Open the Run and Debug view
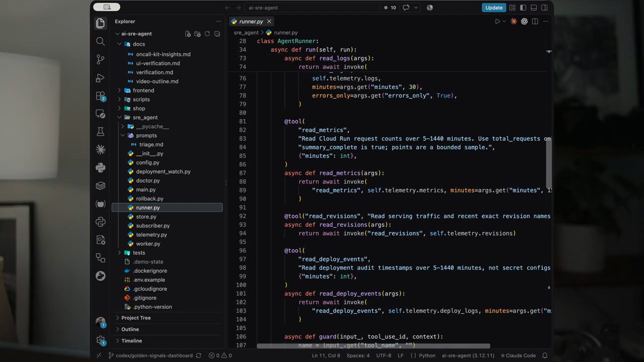The height and width of the screenshot is (362, 644). [101, 77]
